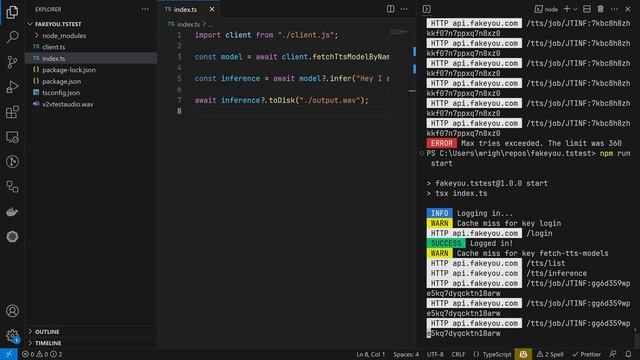
Task: Split the editor right
Action: (391, 9)
